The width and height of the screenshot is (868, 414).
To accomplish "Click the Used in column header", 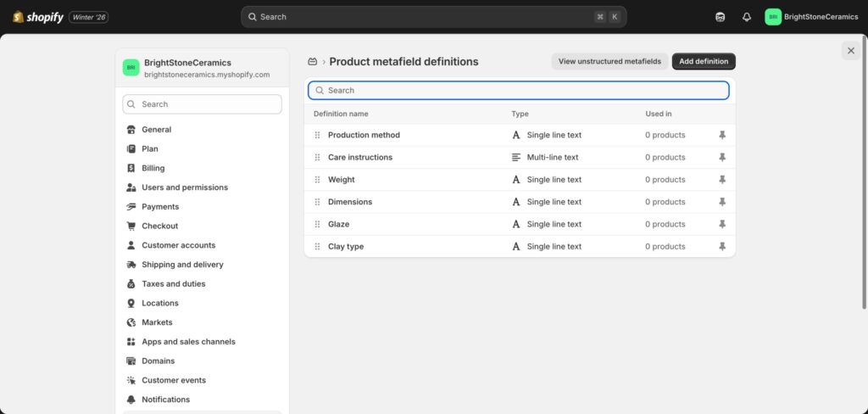I will pos(659,114).
